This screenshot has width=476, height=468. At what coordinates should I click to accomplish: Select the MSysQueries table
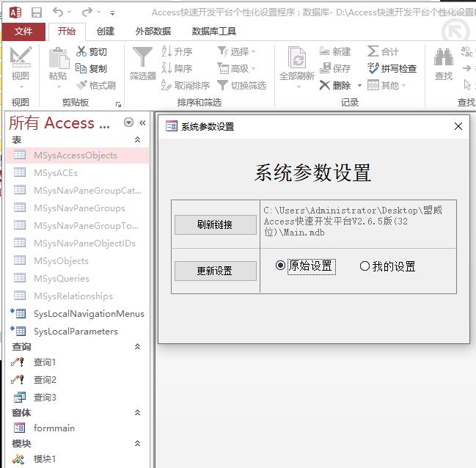click(x=78, y=279)
